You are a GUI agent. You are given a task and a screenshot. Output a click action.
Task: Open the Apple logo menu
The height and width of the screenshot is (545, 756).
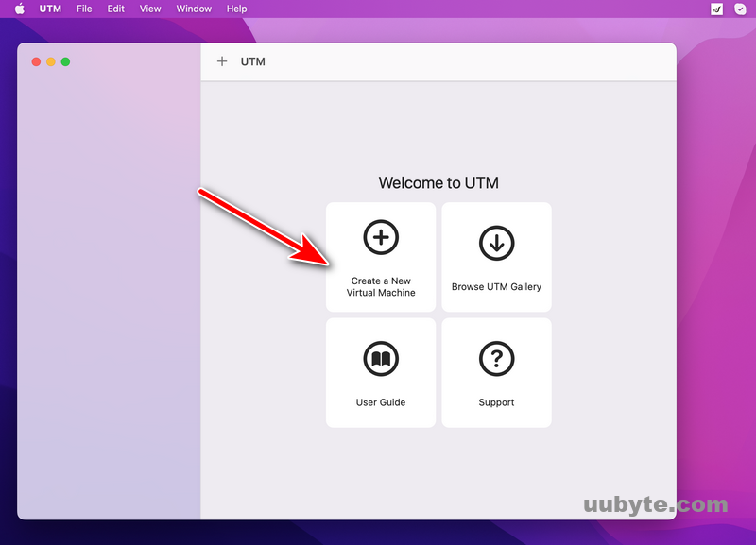pos(19,9)
